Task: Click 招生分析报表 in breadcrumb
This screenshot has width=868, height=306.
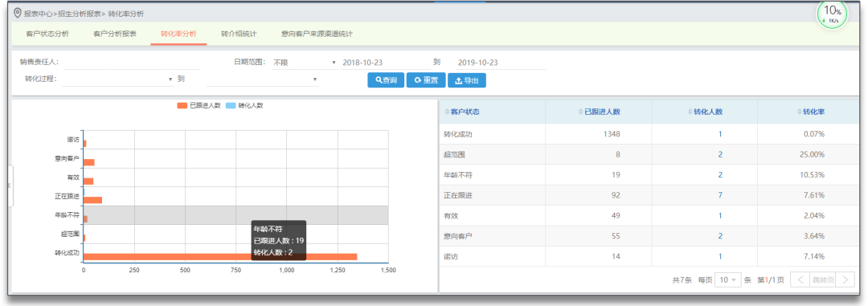Action: (x=78, y=14)
